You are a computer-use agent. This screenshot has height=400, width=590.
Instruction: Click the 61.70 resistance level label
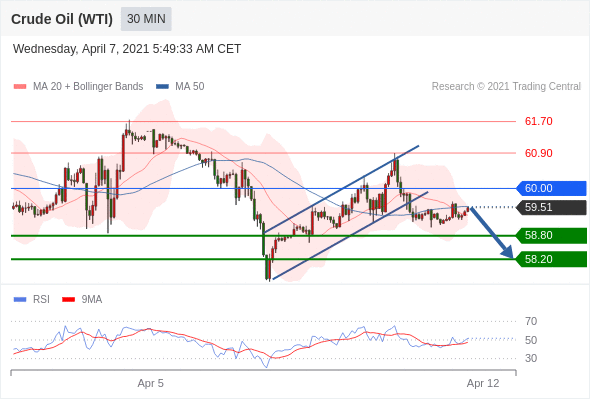point(538,121)
